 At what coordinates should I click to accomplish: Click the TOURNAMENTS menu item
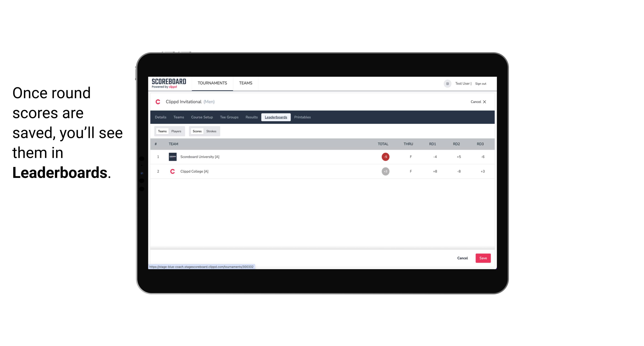point(213,83)
